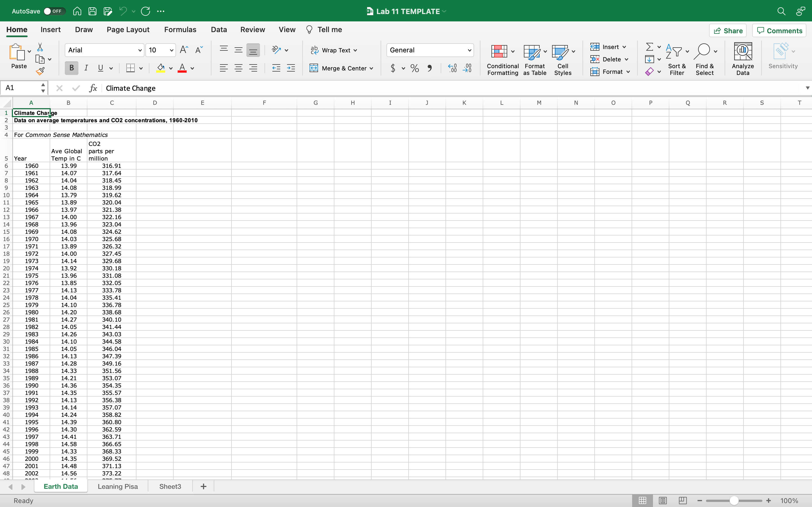Viewport: 812px width, 507px height.
Task: Click the Cut scissors icon
Action: pyautogui.click(x=40, y=47)
